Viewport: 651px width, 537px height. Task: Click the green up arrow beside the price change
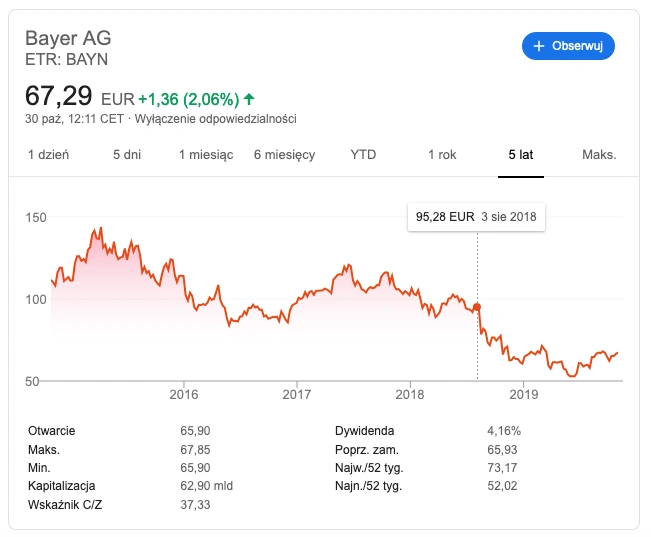[x=249, y=99]
